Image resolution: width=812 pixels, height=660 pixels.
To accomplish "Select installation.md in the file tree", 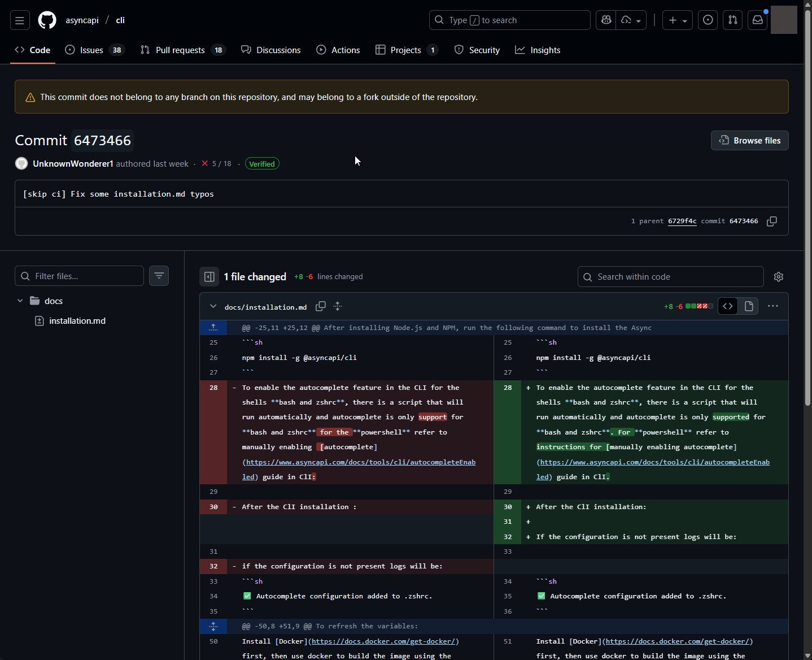I will pyautogui.click(x=77, y=321).
